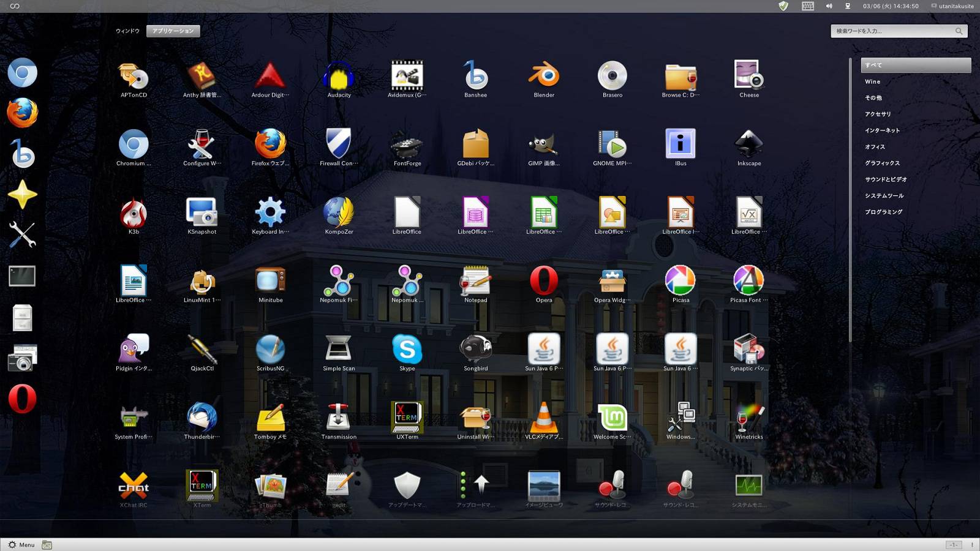This screenshot has height=551, width=980.
Task: Open the volume icon in top panel
Action: coord(829,6)
